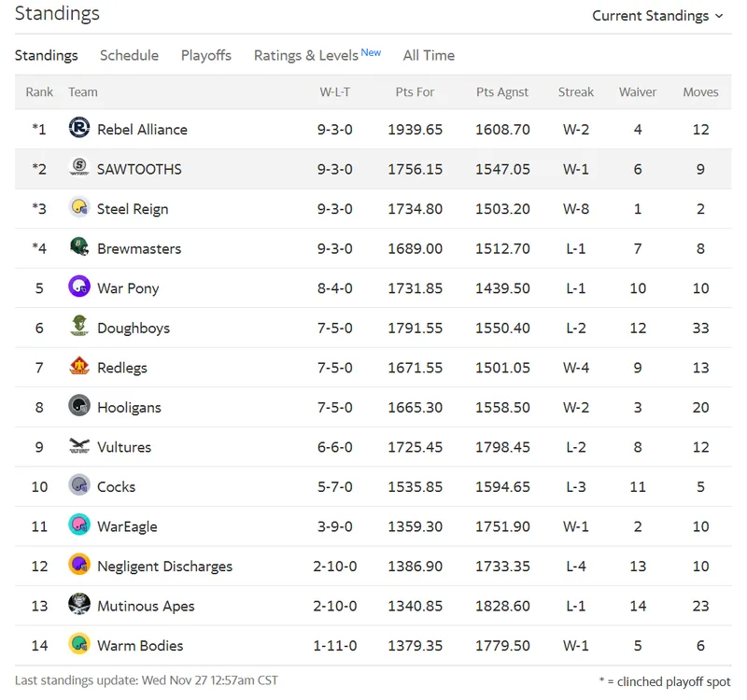747x700 pixels.
Task: Open the Negligent Discharges team link
Action: click(x=165, y=567)
